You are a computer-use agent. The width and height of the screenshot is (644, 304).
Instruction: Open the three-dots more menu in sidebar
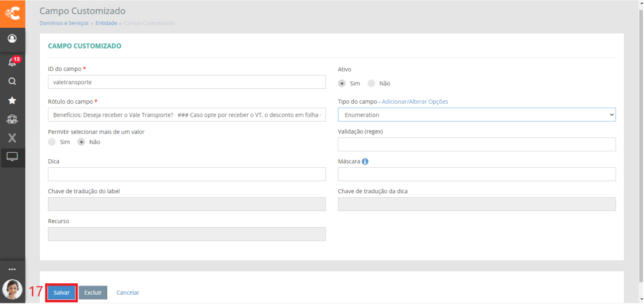(x=12, y=269)
